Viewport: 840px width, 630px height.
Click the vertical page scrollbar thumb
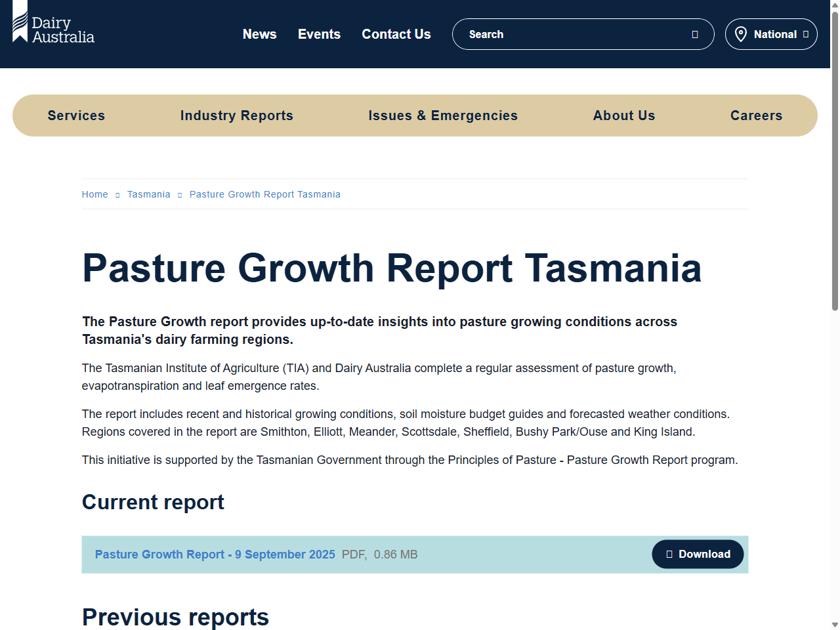(x=835, y=161)
